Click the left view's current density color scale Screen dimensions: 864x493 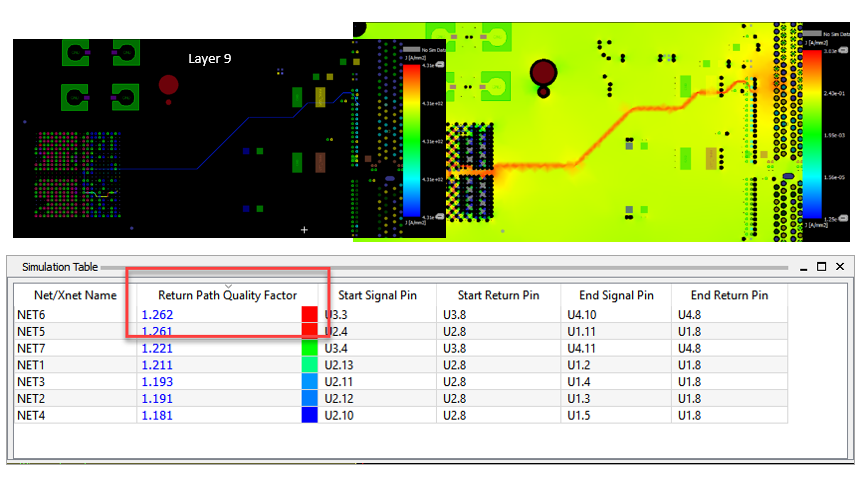412,140
